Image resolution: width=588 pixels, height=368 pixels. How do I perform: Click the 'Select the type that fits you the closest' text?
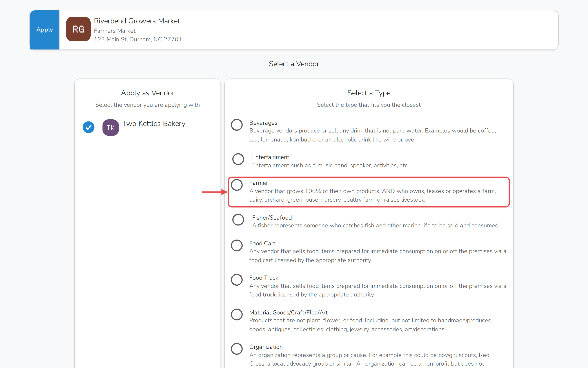pyautogui.click(x=369, y=105)
